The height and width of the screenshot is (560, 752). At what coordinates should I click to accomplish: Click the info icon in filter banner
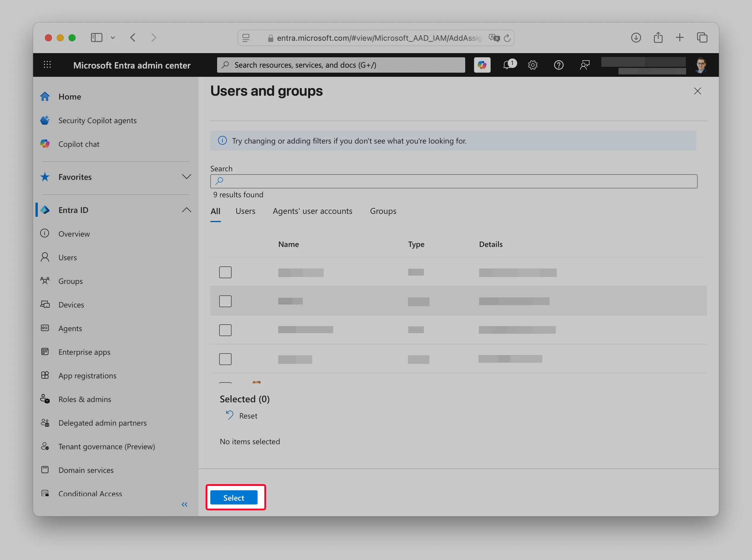pos(222,141)
